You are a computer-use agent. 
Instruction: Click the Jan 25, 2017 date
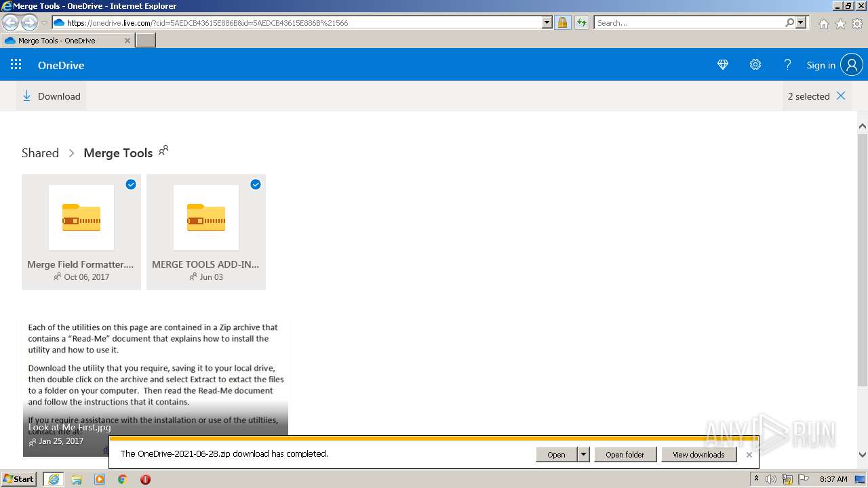coord(61,441)
